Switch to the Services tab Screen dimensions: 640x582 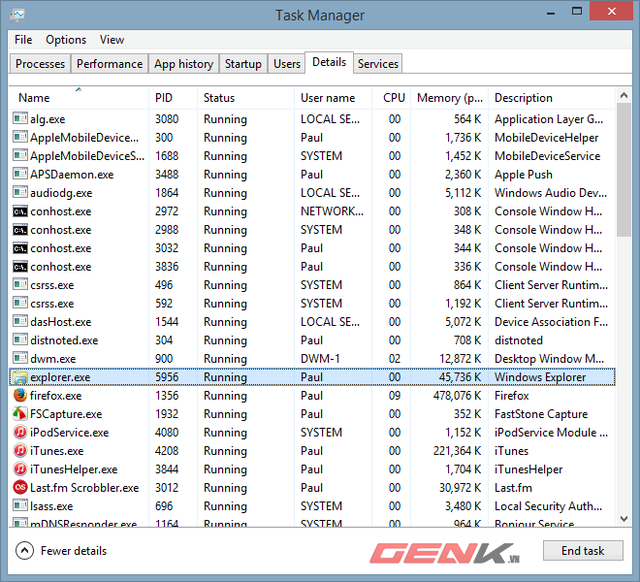(x=378, y=64)
